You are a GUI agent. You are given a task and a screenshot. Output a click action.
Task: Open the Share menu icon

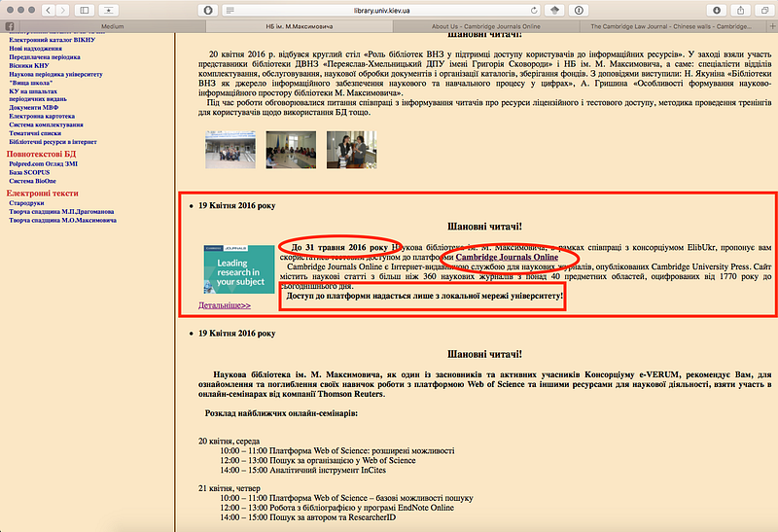click(x=740, y=10)
